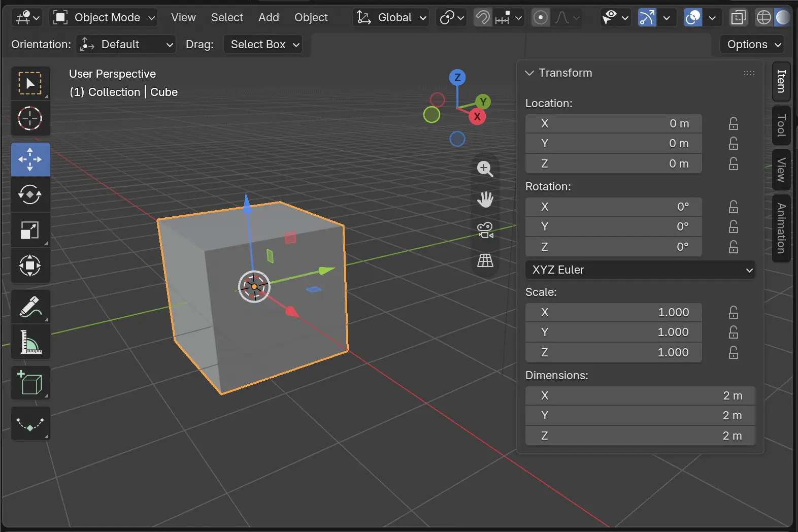Switch to the View sidebar tab
Viewport: 798px width, 532px height.
coord(782,170)
